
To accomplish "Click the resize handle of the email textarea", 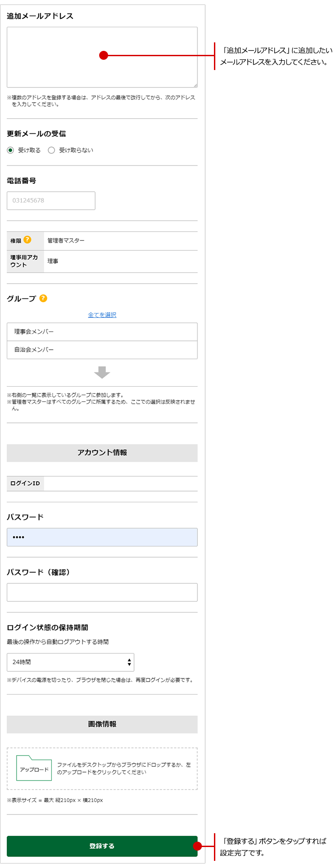I will pyautogui.click(x=195, y=85).
